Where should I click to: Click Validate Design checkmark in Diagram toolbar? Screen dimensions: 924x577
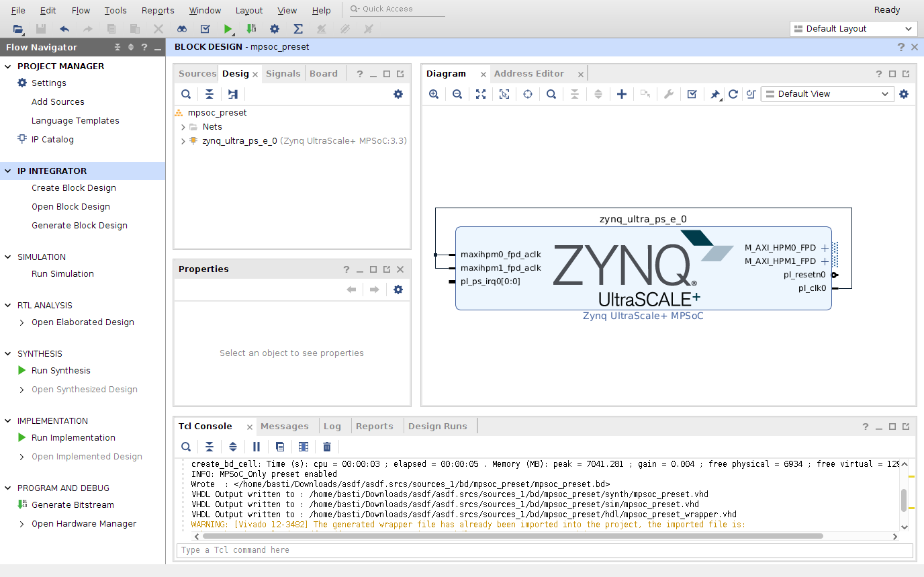pyautogui.click(x=692, y=94)
